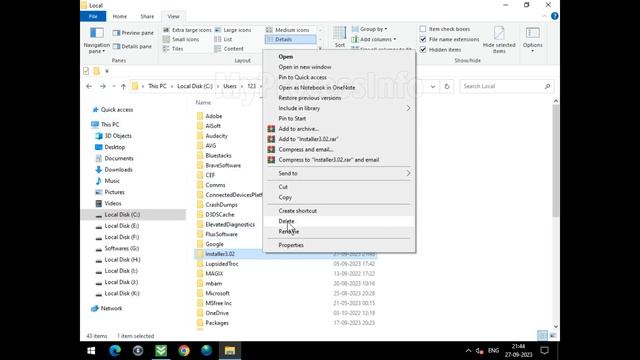Open the Sort by menu

point(340,37)
